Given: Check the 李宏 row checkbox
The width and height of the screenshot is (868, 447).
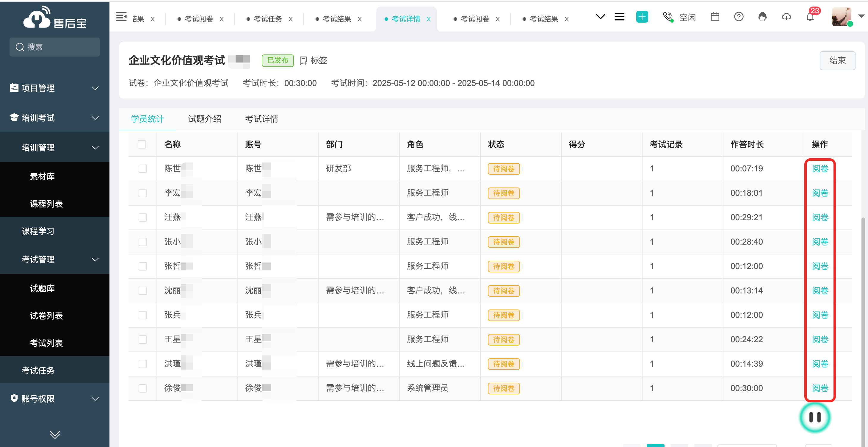Looking at the screenshot, I should (142, 193).
